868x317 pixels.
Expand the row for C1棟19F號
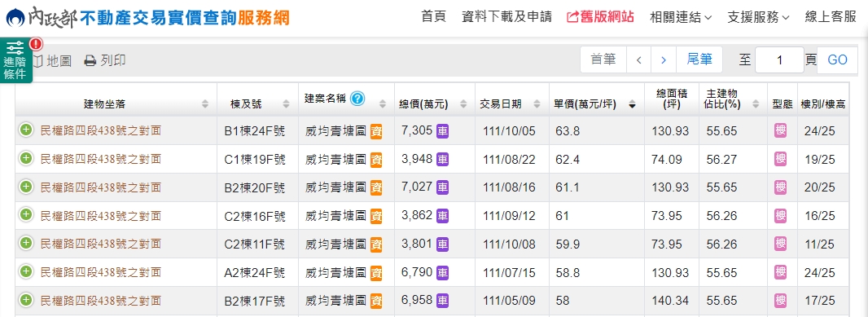(25, 158)
